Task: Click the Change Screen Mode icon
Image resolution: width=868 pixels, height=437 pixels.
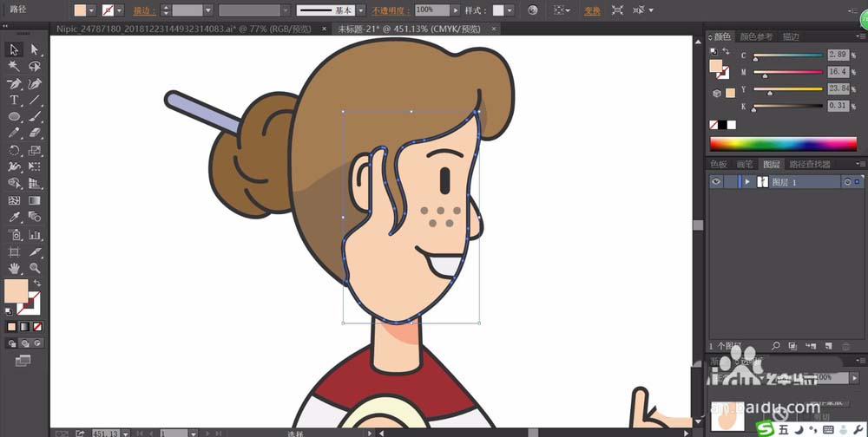Action: pyautogui.click(x=23, y=361)
